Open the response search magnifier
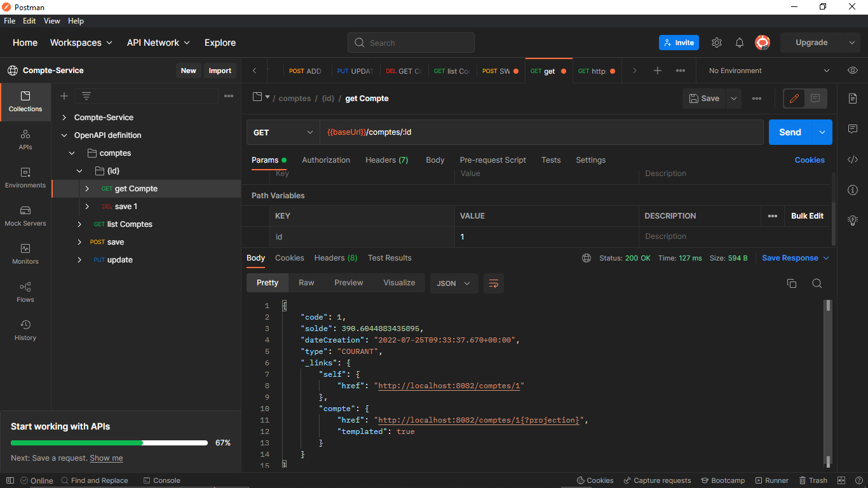The height and width of the screenshot is (488, 868). (817, 283)
